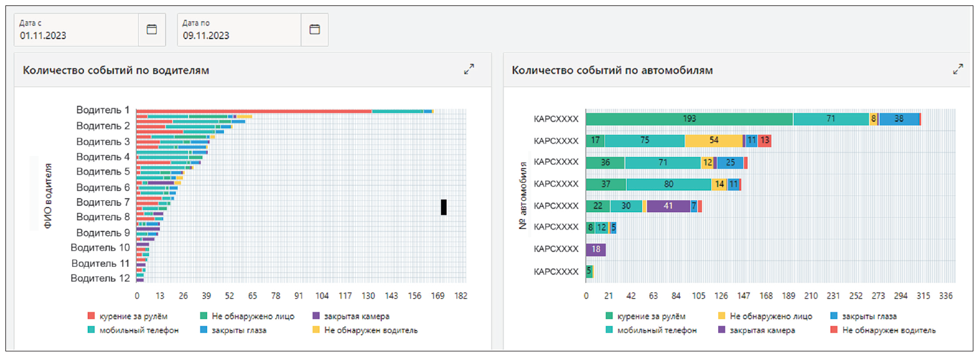Toggle 'закрытая камера' in drivers chart legend
The height and width of the screenshot is (358, 980).
click(351, 316)
